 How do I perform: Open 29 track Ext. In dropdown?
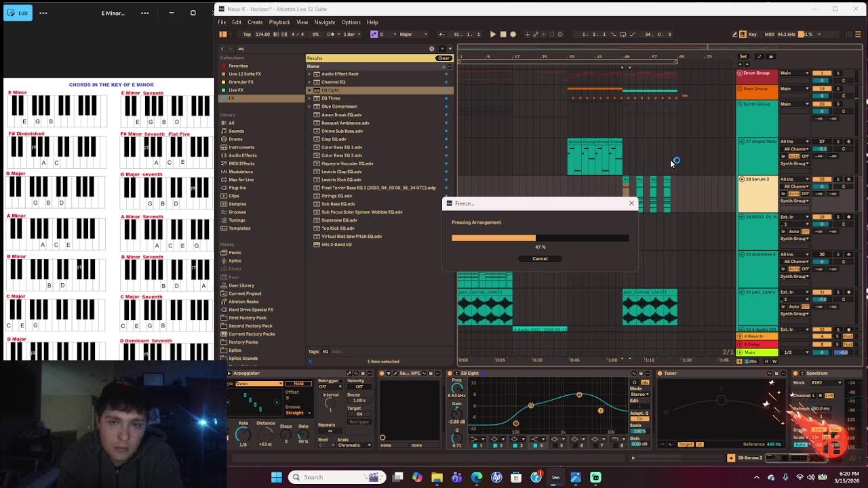tap(795, 217)
